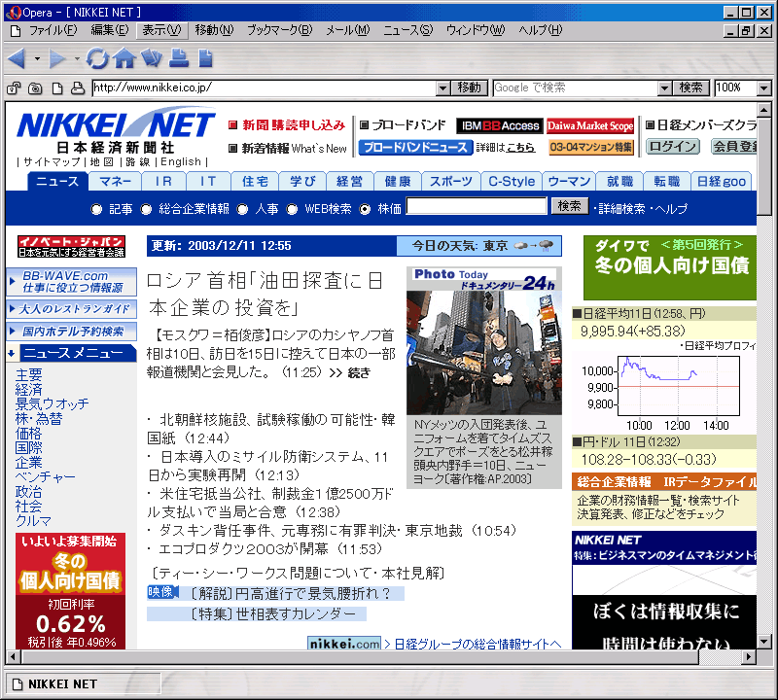The width and height of the screenshot is (778, 700).
Task: Open the 100% zoom level dropdown
Action: pyautogui.click(x=764, y=88)
